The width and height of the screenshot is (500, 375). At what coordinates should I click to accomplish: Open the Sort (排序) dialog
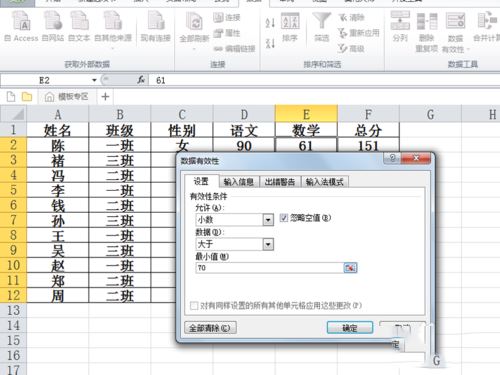click(290, 27)
